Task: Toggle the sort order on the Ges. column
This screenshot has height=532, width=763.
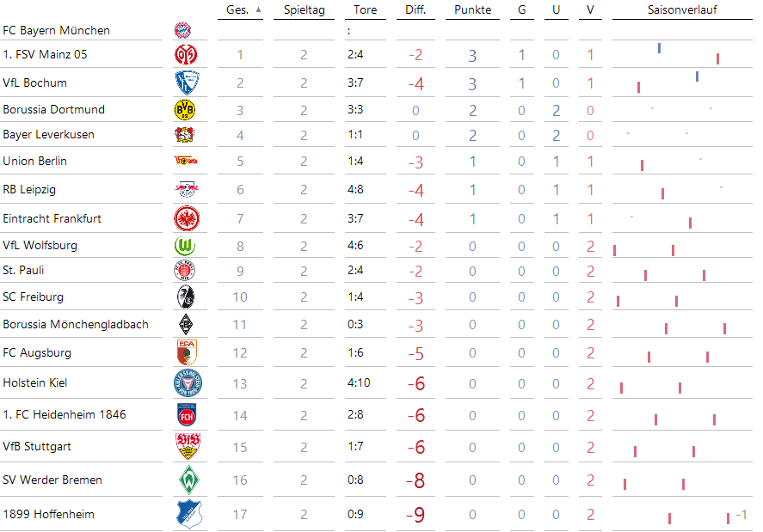Action: click(239, 10)
